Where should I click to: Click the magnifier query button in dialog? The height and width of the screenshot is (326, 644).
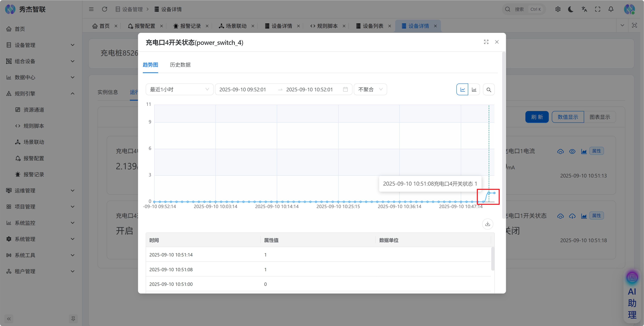(x=489, y=90)
